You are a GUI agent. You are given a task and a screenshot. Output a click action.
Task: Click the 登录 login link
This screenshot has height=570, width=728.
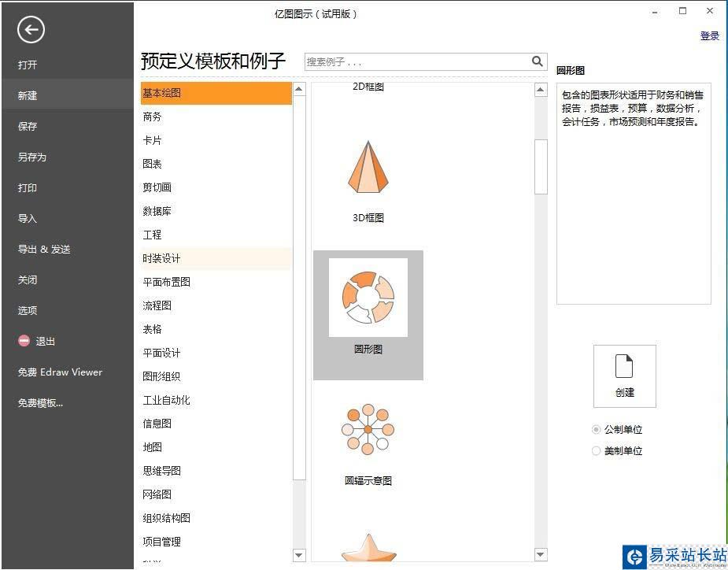pos(709,35)
